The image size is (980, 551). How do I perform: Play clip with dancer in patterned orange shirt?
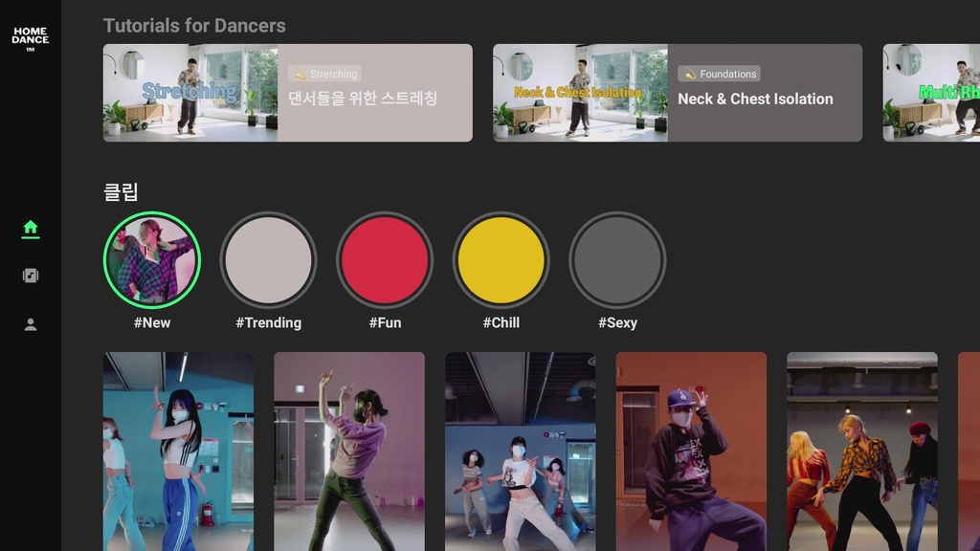[861, 452]
